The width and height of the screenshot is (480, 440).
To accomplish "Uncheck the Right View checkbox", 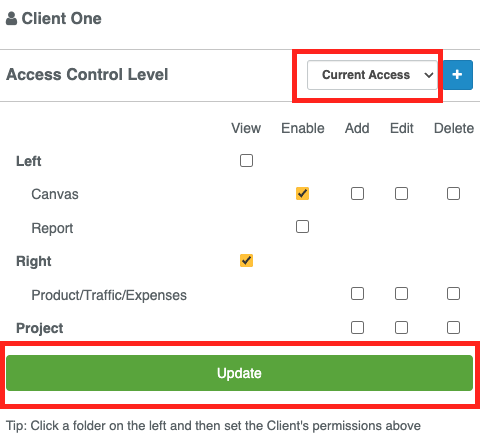I will pos(246,261).
